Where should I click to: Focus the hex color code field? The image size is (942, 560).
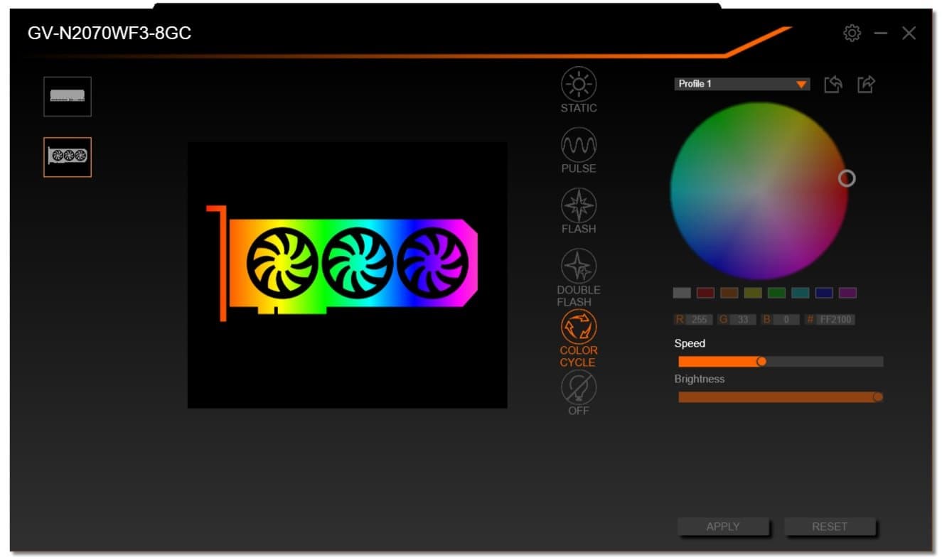click(835, 320)
